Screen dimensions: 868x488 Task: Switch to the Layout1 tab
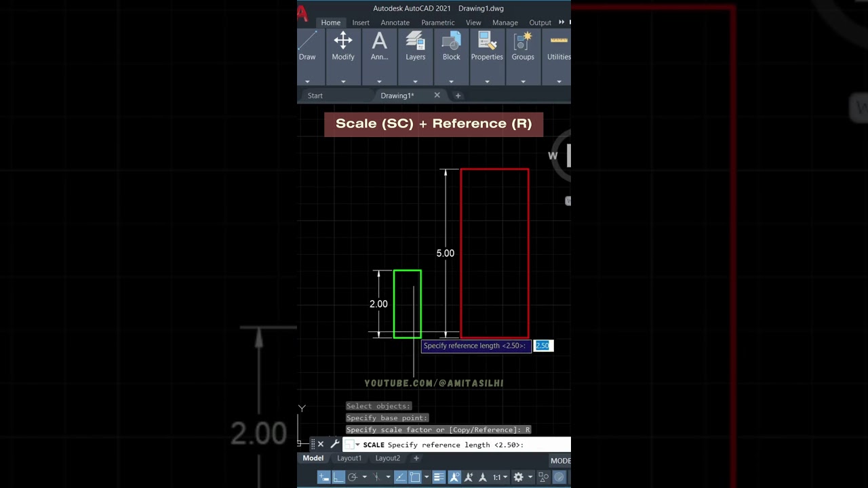pos(349,458)
